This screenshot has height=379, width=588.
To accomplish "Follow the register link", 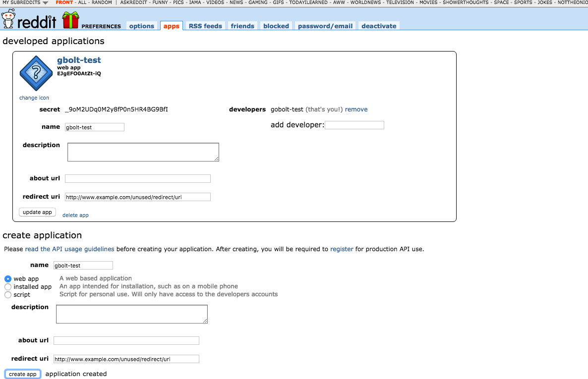I will tap(342, 249).
